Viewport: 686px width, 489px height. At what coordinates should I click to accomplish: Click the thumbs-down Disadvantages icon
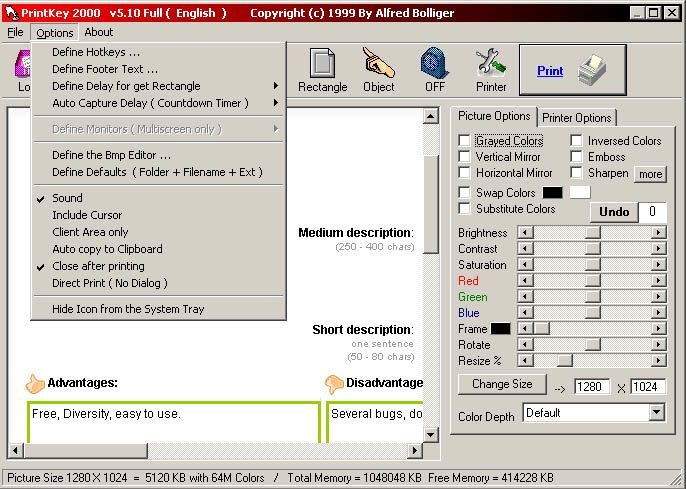pos(334,384)
